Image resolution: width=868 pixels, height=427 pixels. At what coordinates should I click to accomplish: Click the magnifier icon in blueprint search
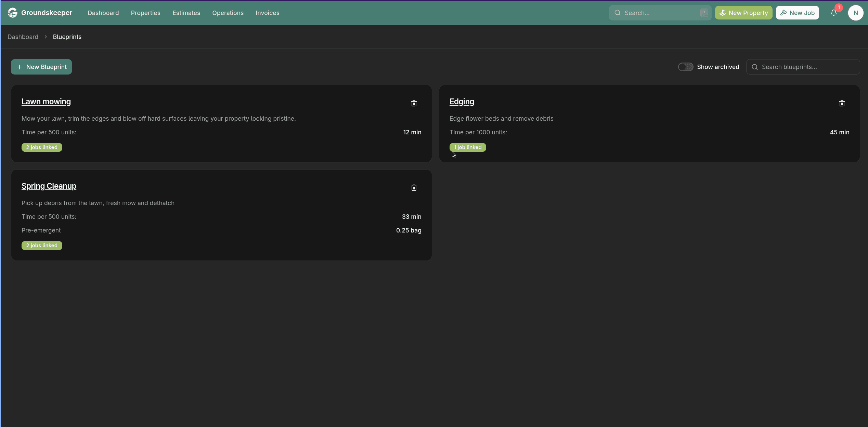[754, 67]
